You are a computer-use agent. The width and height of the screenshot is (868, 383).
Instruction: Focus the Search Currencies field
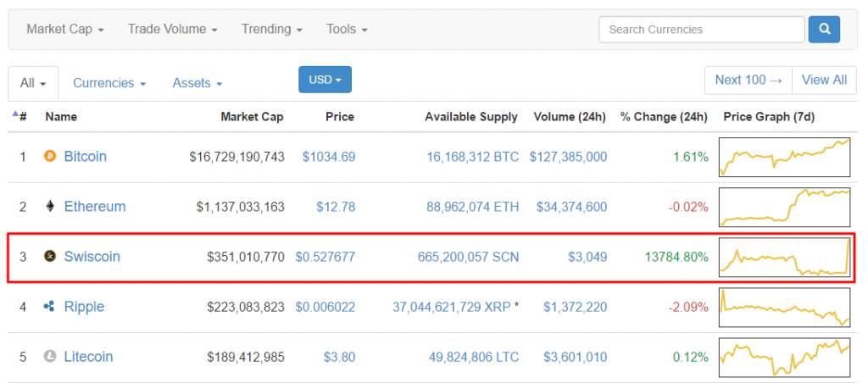(x=701, y=30)
